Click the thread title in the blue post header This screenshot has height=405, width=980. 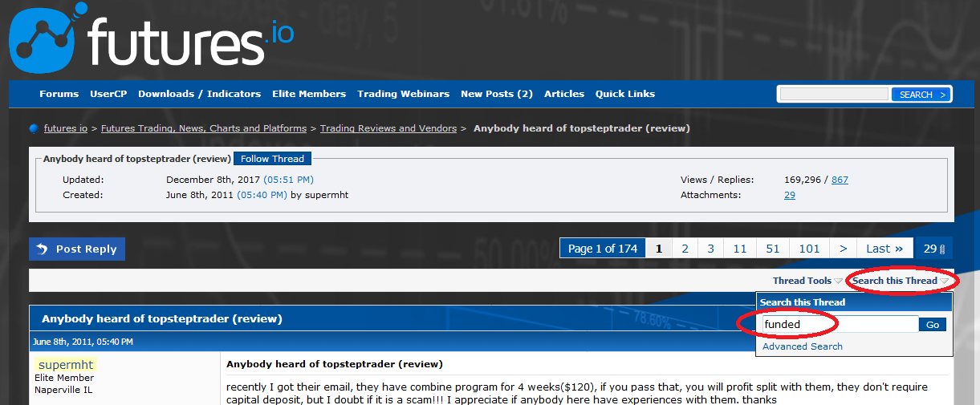(x=162, y=318)
